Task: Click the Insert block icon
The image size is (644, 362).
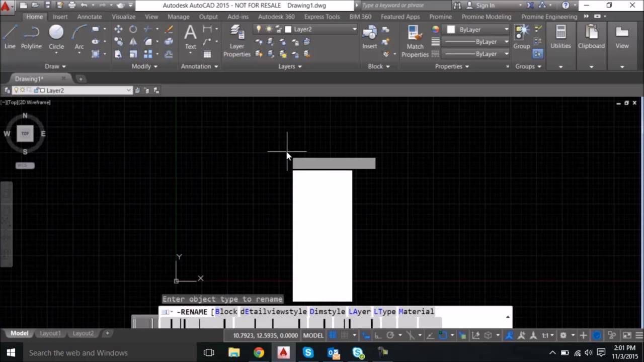Action: point(370,37)
